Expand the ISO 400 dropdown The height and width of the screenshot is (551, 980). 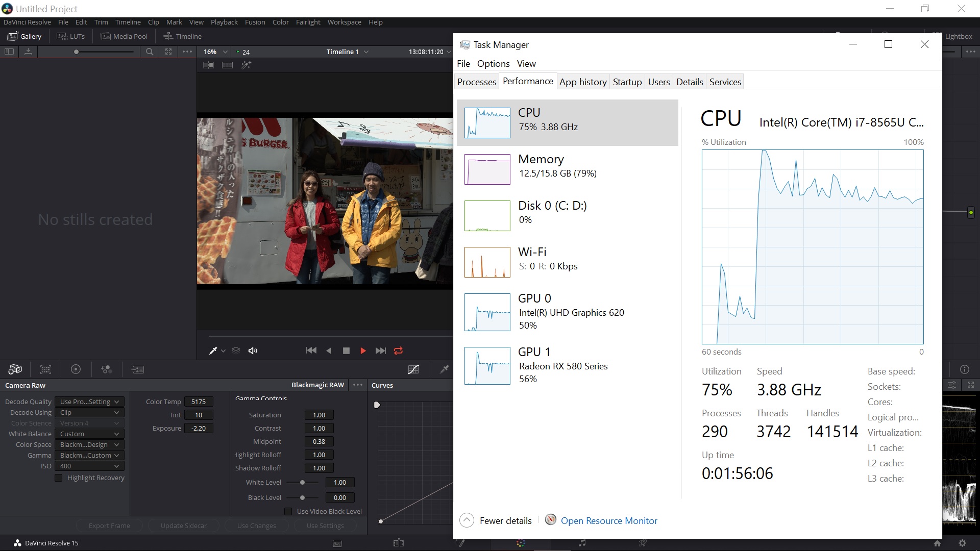89,466
